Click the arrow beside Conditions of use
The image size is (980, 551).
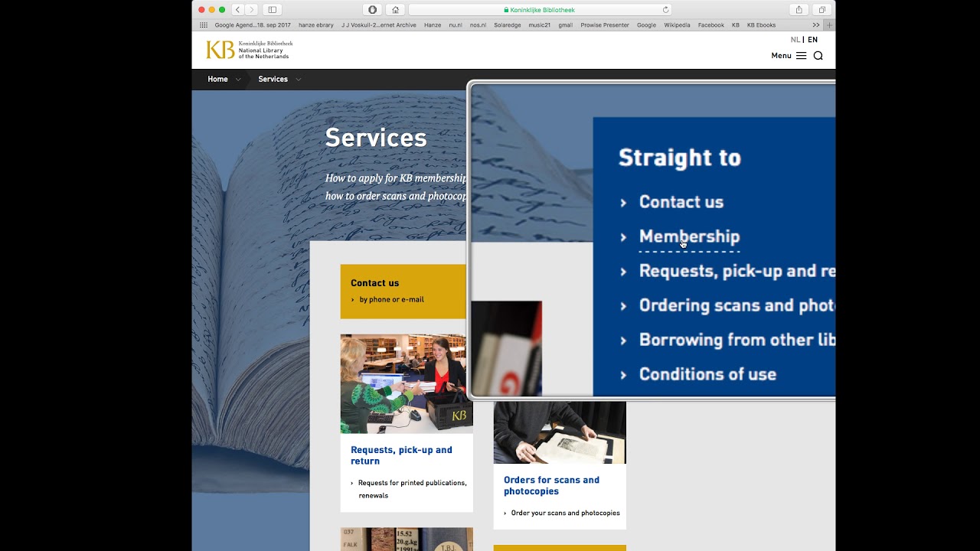(623, 375)
